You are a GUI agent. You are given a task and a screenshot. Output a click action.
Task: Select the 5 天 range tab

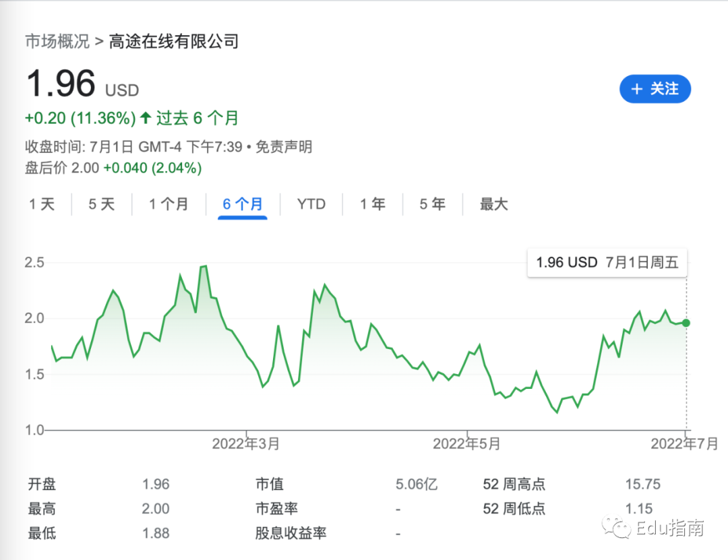point(102,204)
